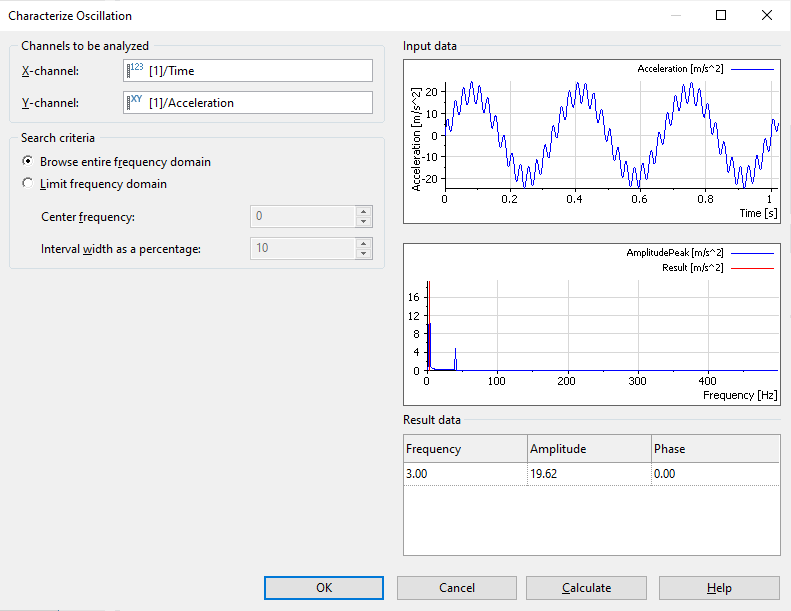Click the Frequency column header
This screenshot has height=611, width=791.
click(x=465, y=449)
